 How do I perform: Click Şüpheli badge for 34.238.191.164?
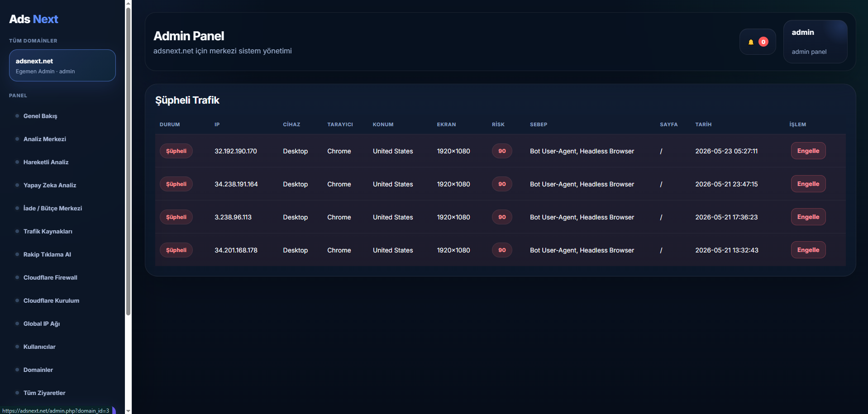(176, 184)
